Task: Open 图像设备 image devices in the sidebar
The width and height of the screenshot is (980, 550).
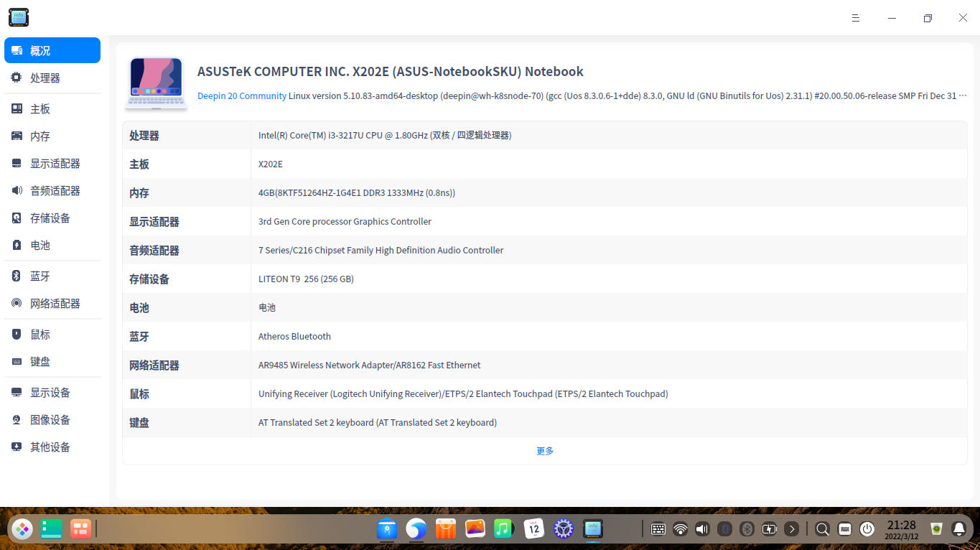Action: tap(52, 419)
